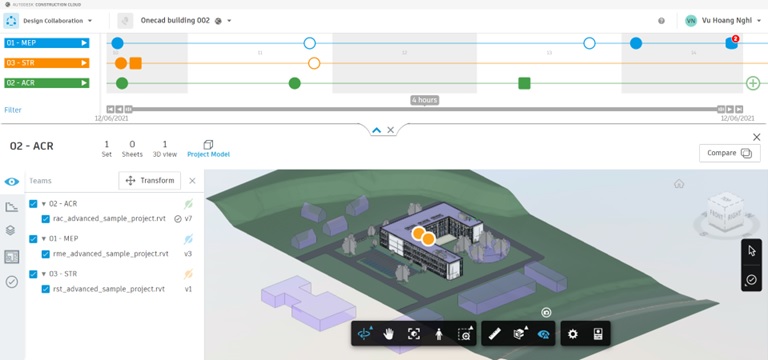The width and height of the screenshot is (768, 360).
Task: Collapse the 03 - STR tree group
Action: click(x=44, y=274)
